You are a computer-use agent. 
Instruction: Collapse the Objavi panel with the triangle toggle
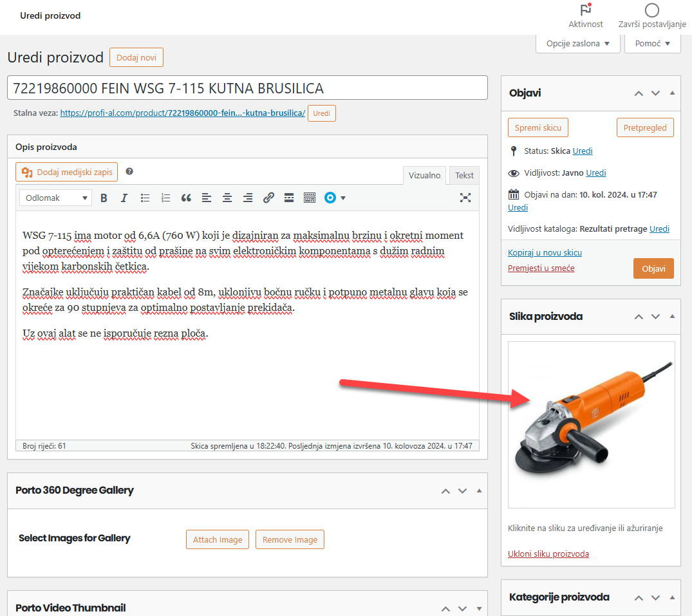[x=672, y=93]
